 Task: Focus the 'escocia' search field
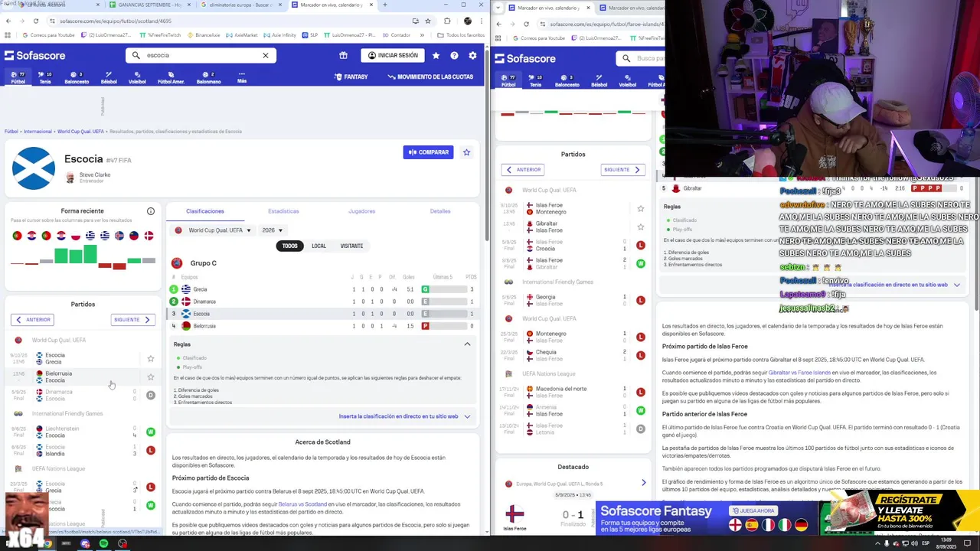click(x=201, y=55)
